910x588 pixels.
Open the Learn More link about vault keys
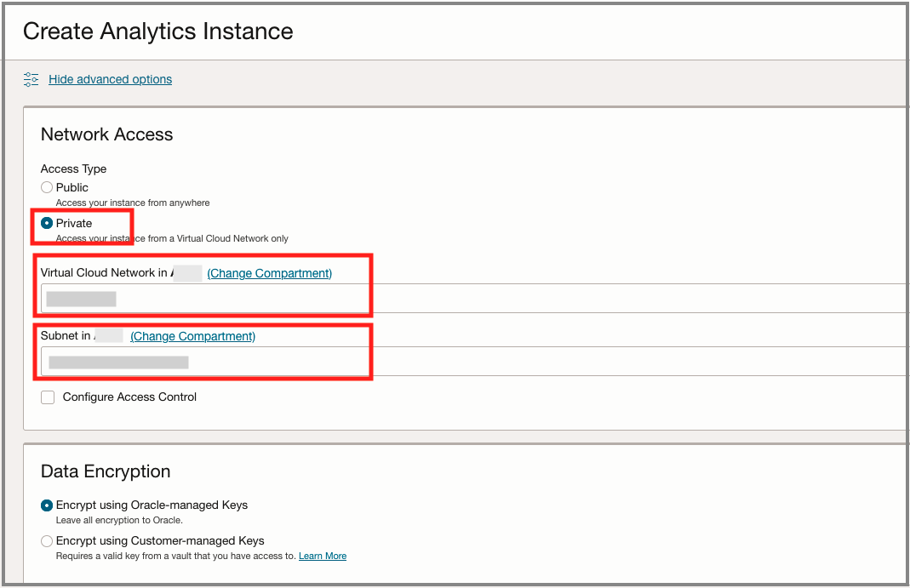(x=323, y=557)
